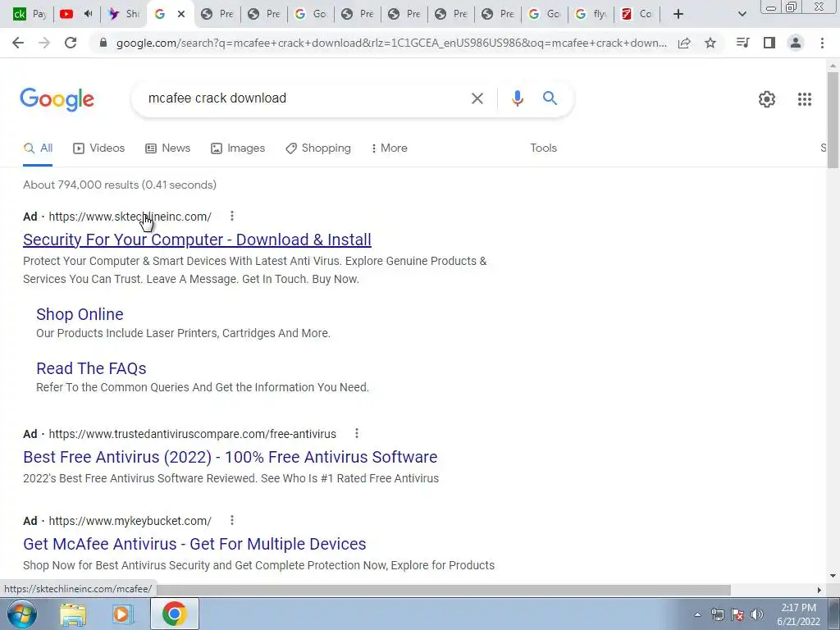The width and height of the screenshot is (840, 630).
Task: Open Windows Explorer from the taskbar
Action: pyautogui.click(x=73, y=614)
